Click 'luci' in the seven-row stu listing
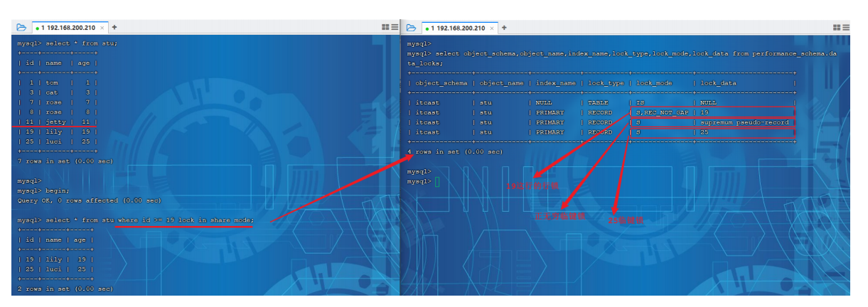868x307 pixels. point(54,142)
